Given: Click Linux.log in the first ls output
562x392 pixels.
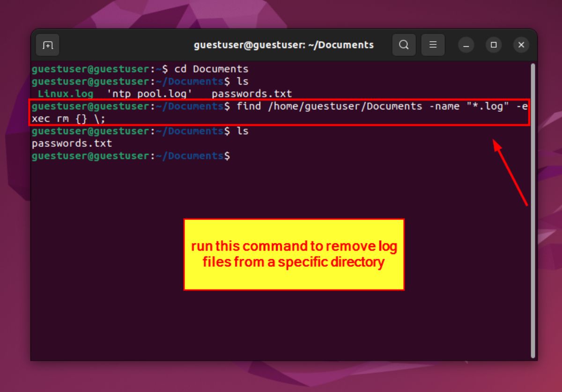Looking at the screenshot, I should pyautogui.click(x=66, y=94).
